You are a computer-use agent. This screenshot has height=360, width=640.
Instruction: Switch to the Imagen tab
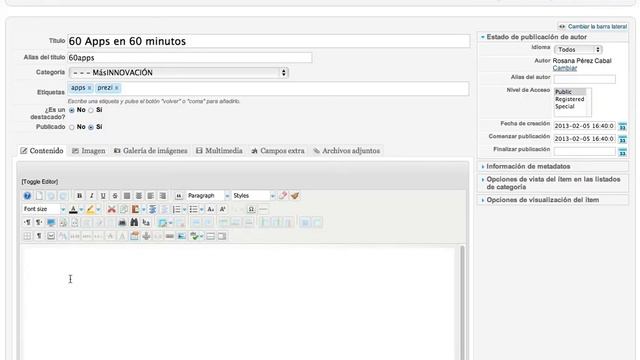click(x=89, y=151)
